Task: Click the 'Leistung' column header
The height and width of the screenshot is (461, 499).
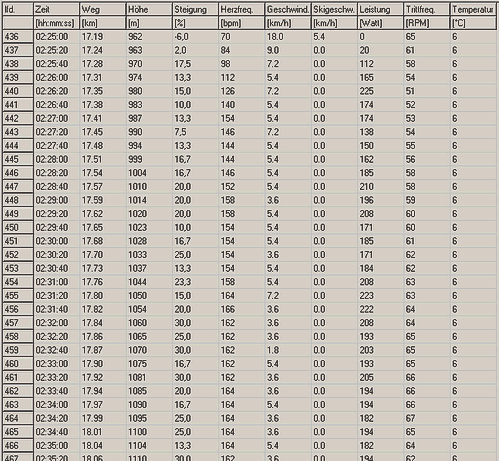Action: click(x=381, y=9)
